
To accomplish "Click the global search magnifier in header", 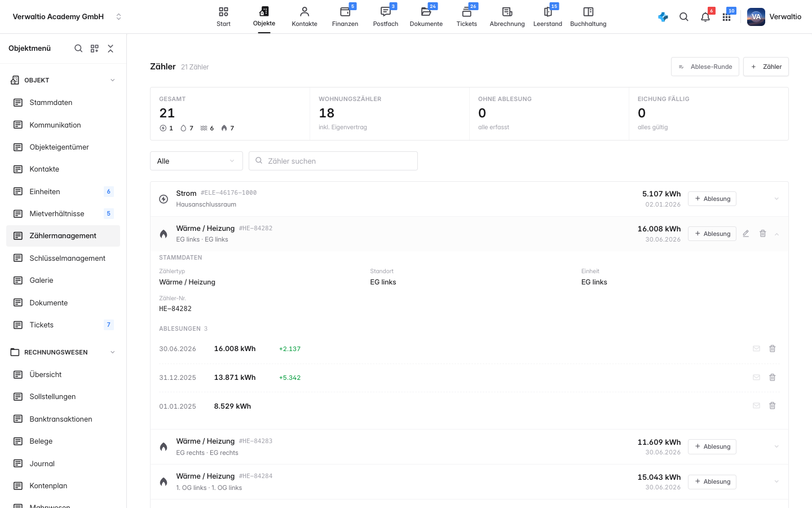I will point(684,17).
